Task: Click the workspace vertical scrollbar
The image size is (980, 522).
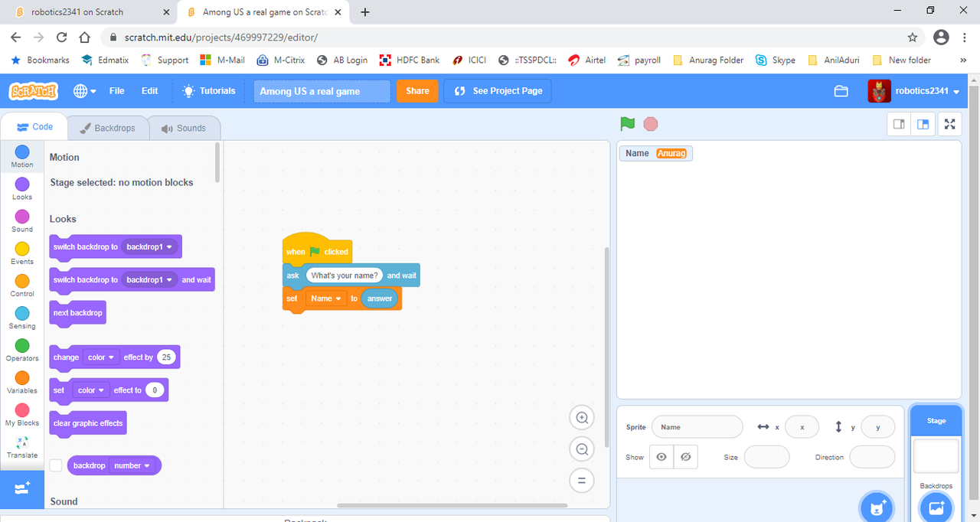Action: 607,347
